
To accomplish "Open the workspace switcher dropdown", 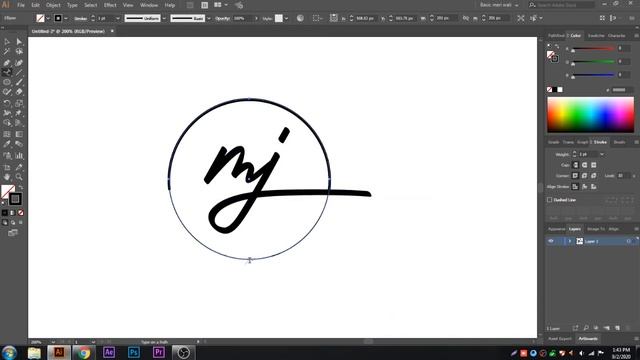I will point(499,5).
